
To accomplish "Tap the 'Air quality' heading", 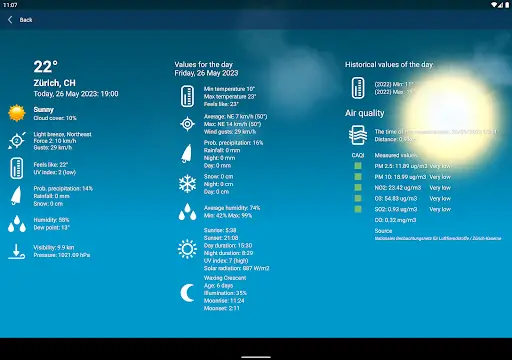I will tap(365, 113).
